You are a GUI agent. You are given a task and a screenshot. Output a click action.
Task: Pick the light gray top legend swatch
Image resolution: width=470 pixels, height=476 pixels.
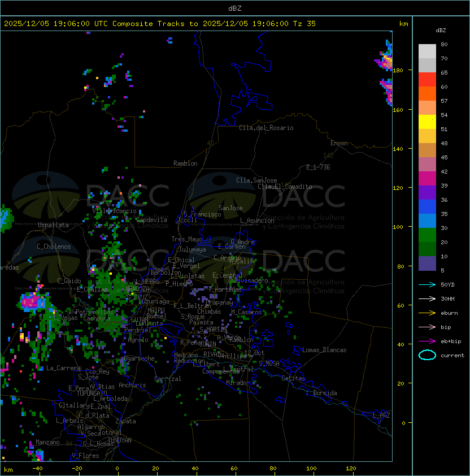(427, 51)
